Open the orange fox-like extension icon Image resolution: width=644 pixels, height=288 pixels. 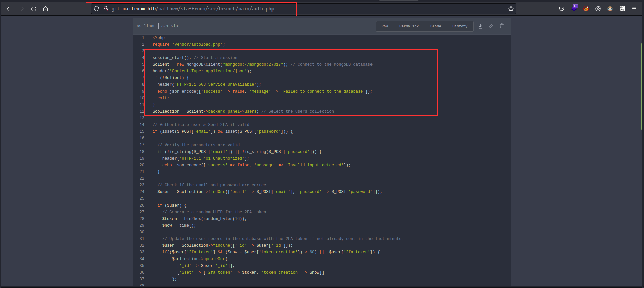tap(586, 9)
